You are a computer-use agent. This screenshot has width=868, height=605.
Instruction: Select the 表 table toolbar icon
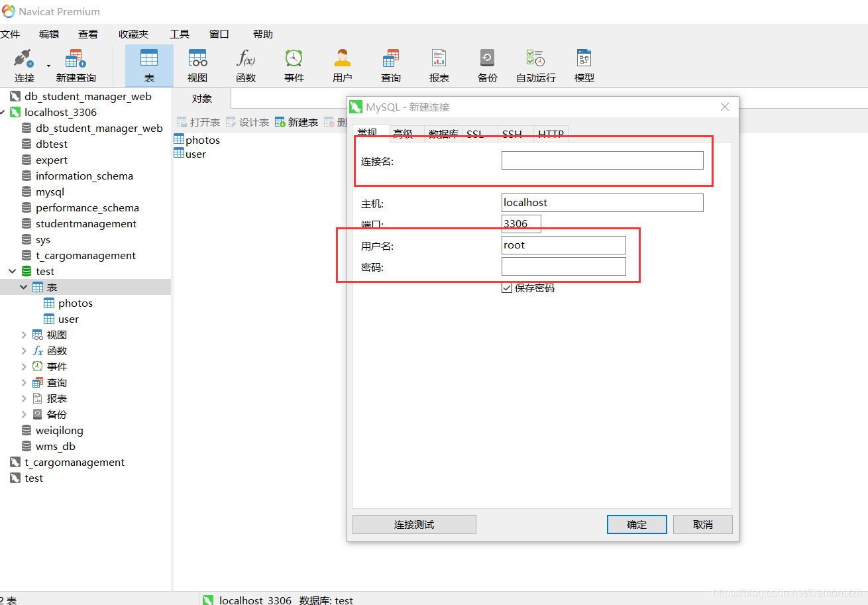(x=149, y=65)
